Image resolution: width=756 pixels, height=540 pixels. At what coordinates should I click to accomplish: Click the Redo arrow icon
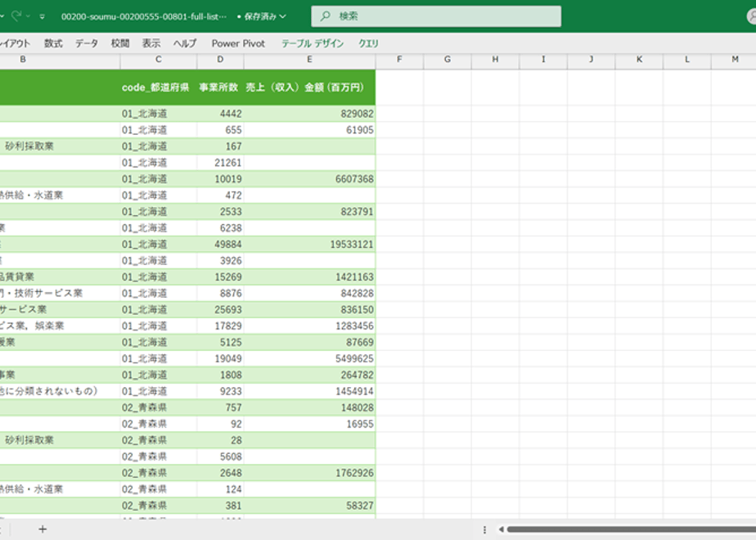[16, 16]
